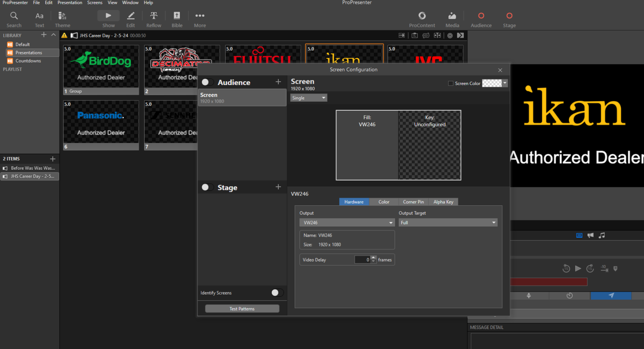
Task: Open the Output Target dropdown showing Full
Action: 448,222
